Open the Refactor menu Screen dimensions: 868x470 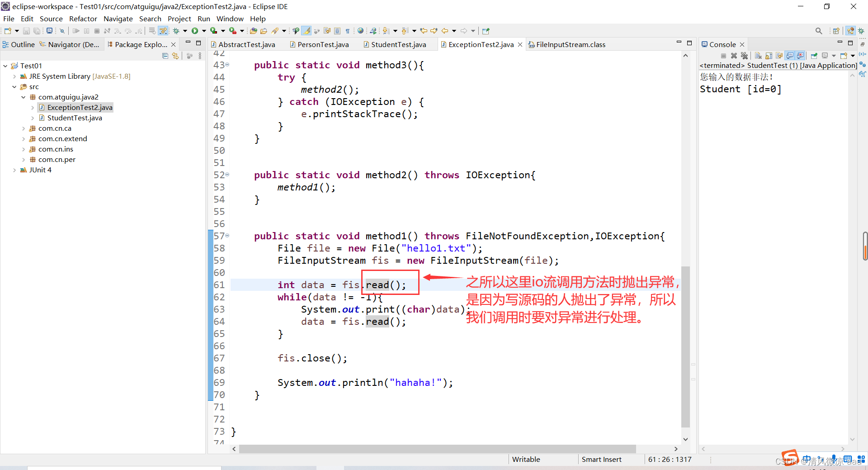(x=83, y=19)
